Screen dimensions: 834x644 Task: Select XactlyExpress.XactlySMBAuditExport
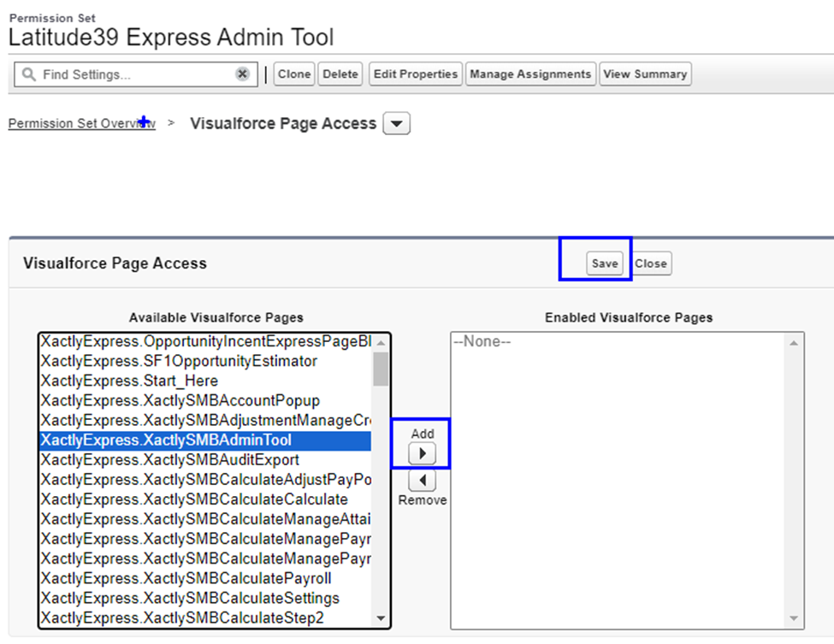[206, 460]
